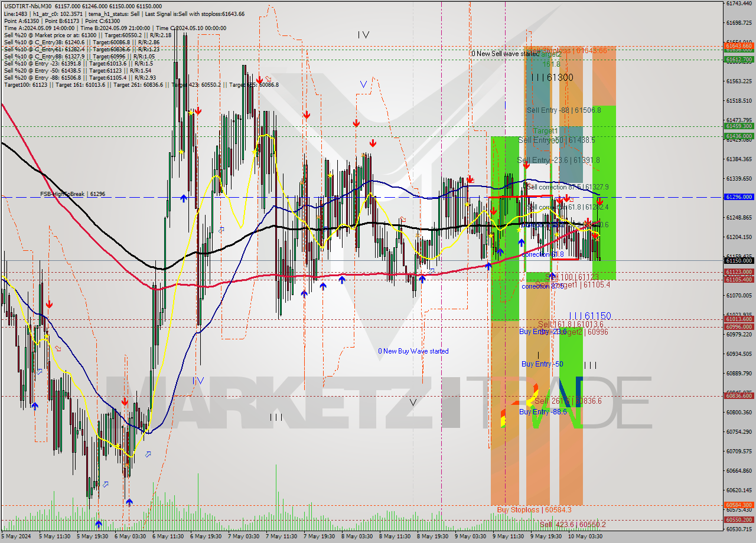Select the '| | | 61300' wave label
Image resolution: width=756 pixels, height=543 pixels.
[552, 77]
